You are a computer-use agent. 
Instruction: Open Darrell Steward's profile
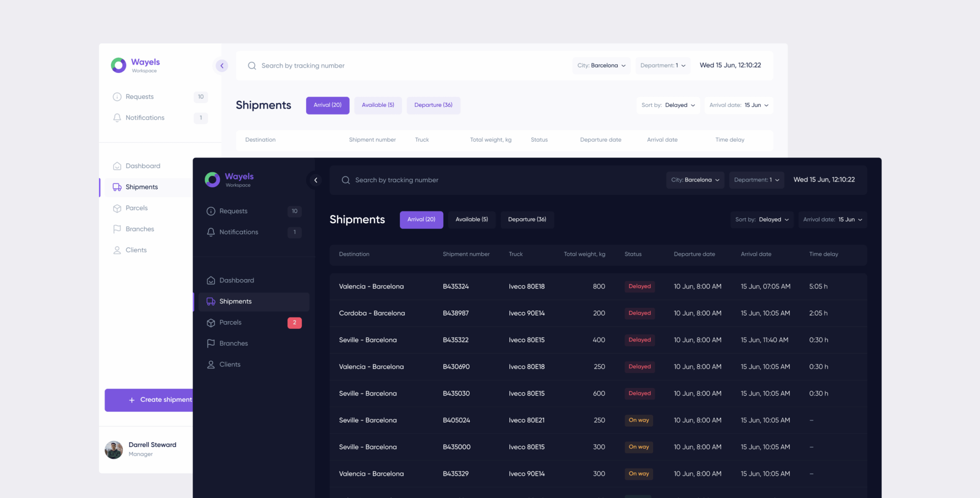(x=141, y=449)
